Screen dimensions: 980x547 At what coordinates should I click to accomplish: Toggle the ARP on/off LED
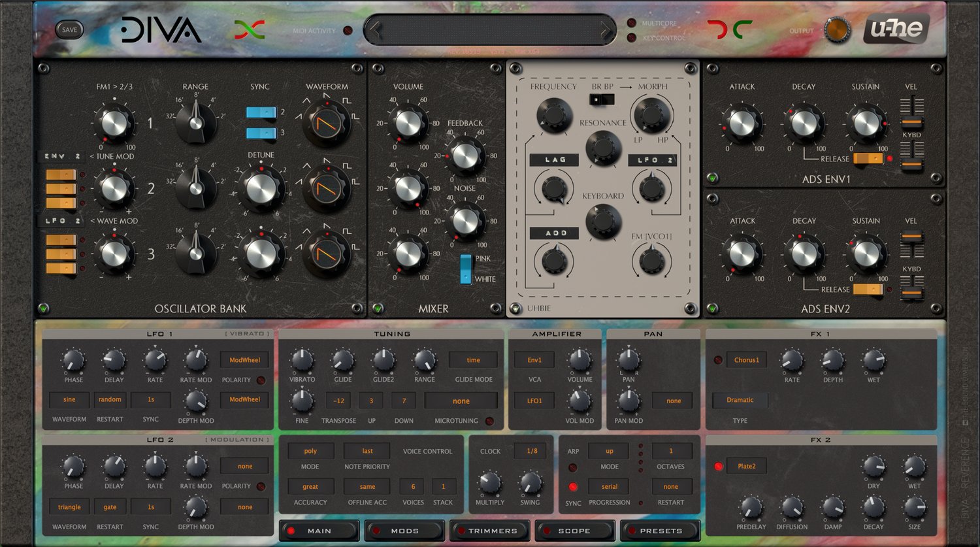[573, 468]
